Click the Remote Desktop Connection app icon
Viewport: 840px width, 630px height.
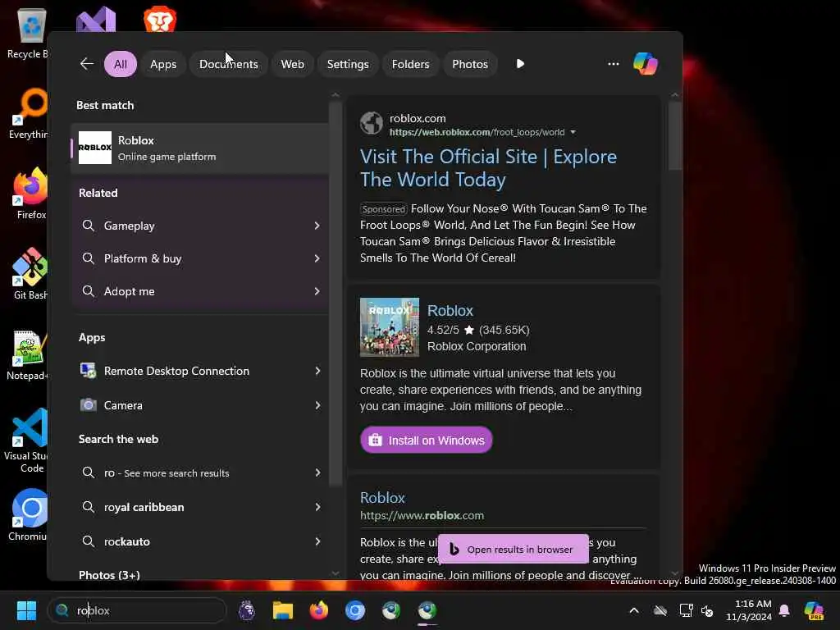point(88,370)
